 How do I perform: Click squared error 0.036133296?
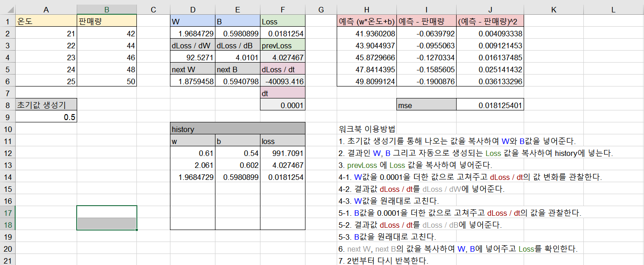[490, 81]
